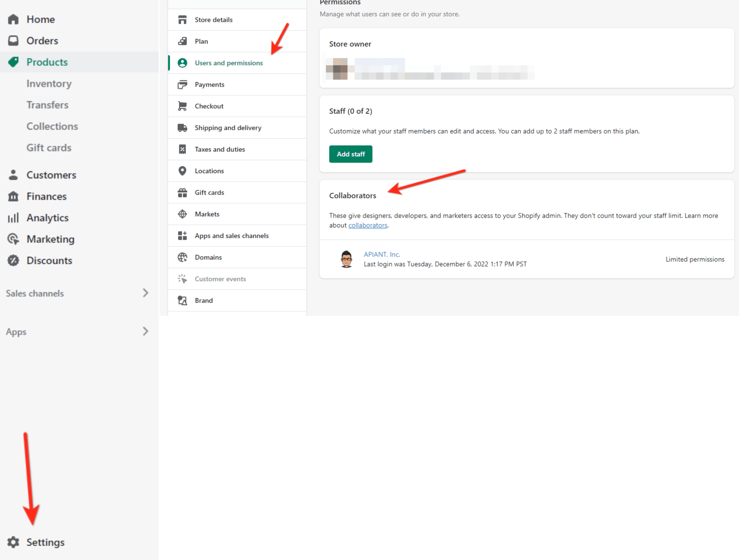Click the Checkout cart icon
Screen dimensions: 739x560
tap(182, 106)
